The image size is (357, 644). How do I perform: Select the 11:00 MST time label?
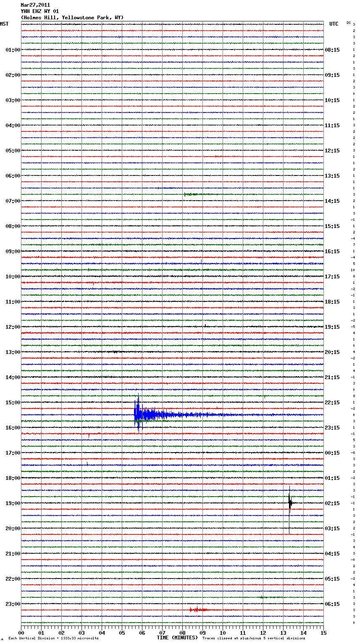click(x=13, y=302)
